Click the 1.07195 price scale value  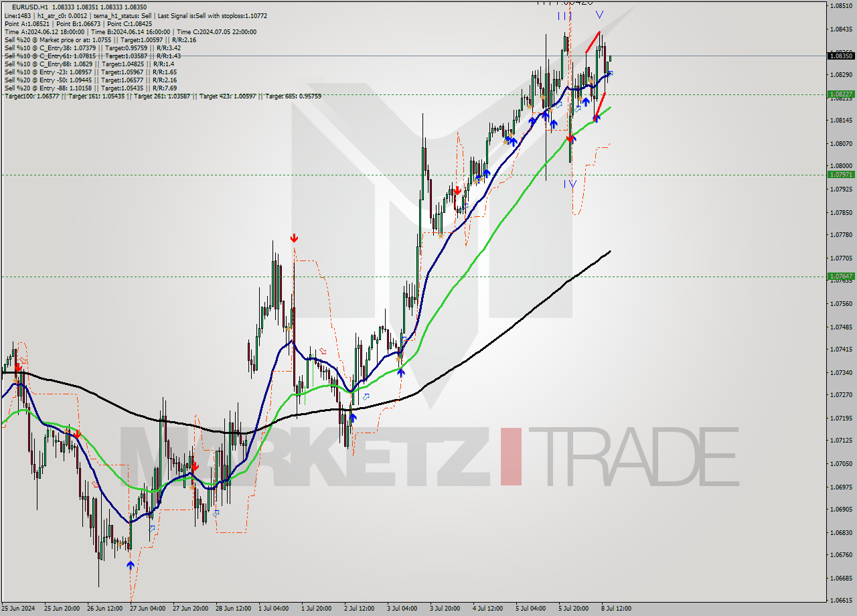tap(840, 418)
